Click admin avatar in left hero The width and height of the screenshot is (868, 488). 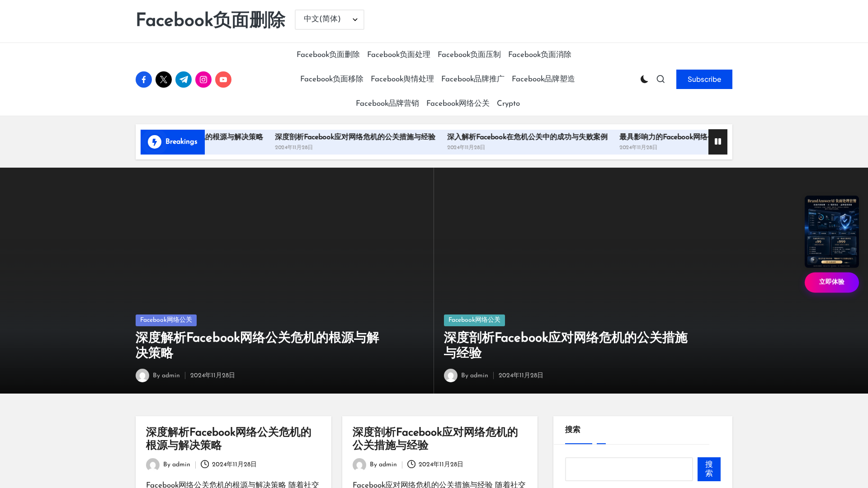142,375
